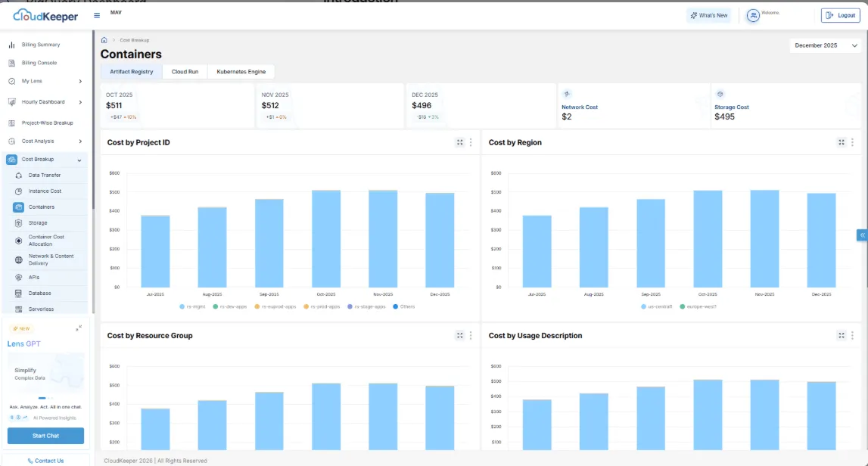Viewport: 868px width, 466px height.
Task: Toggle rs-prod-apps legend series
Action: pos(322,306)
